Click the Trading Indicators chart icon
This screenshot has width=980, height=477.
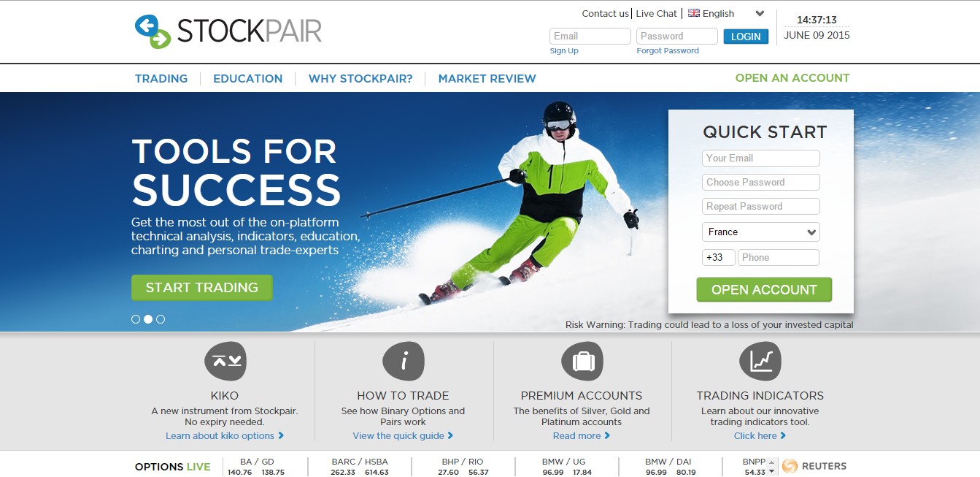click(x=760, y=361)
